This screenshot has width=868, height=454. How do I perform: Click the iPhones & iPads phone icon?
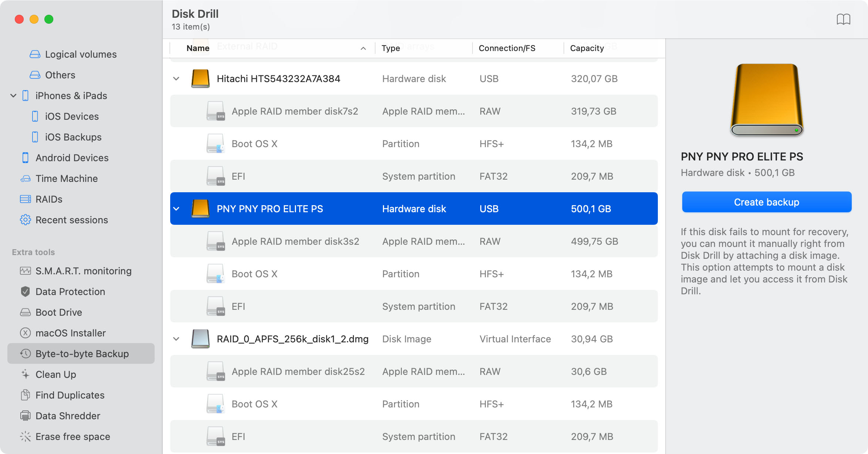tap(25, 96)
